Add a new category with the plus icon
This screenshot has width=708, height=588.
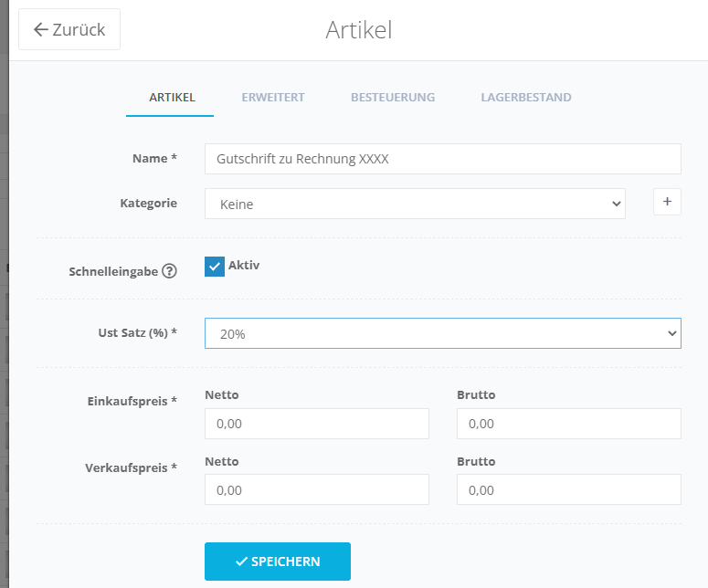(667, 202)
